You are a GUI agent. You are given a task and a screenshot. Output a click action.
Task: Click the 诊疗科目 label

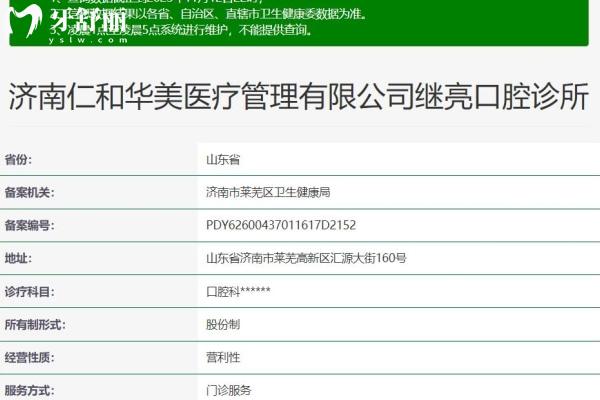pyautogui.click(x=29, y=292)
